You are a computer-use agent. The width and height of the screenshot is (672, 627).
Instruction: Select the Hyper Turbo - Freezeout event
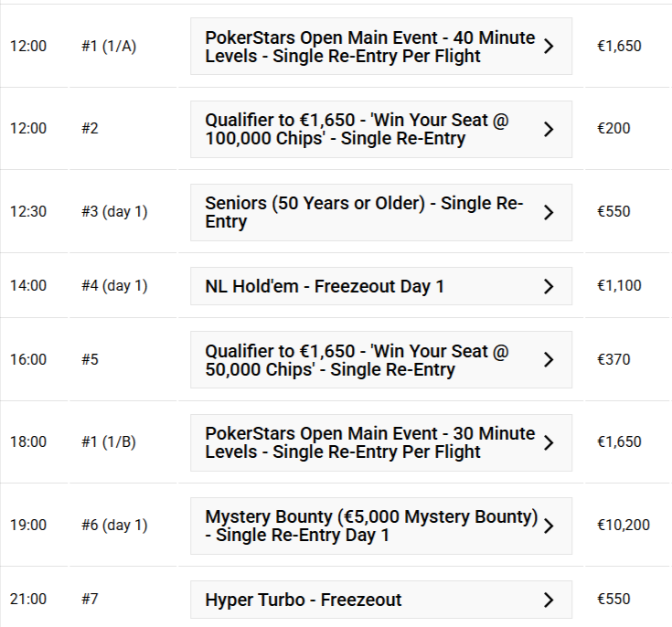(x=303, y=600)
